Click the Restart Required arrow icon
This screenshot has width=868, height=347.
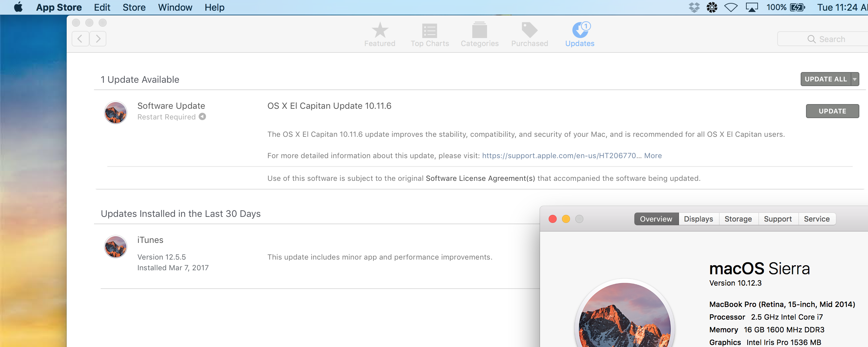(202, 117)
